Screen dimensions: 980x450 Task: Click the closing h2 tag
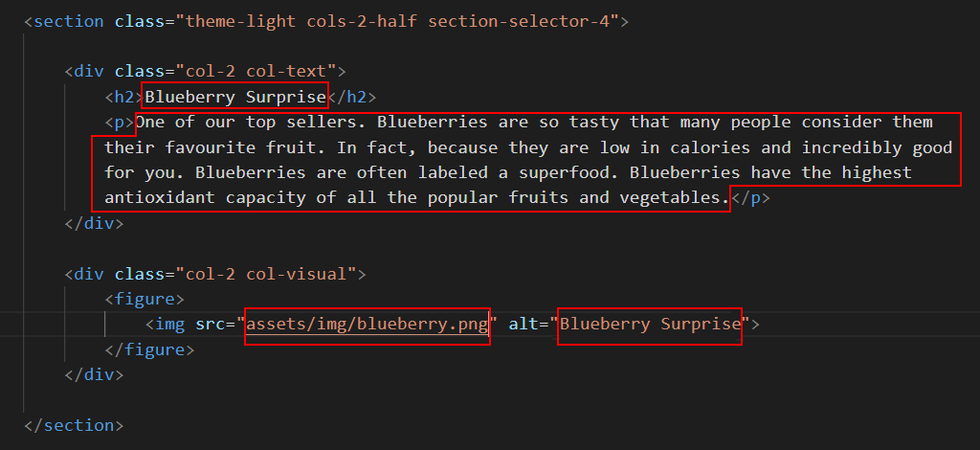(352, 97)
